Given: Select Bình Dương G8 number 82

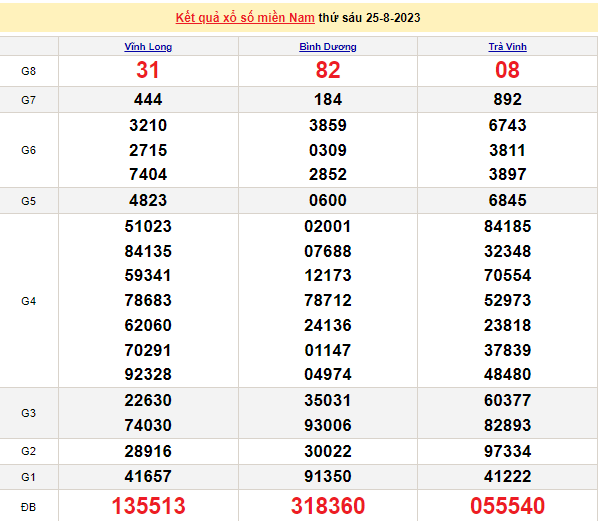Looking at the screenshot, I should [328, 70].
